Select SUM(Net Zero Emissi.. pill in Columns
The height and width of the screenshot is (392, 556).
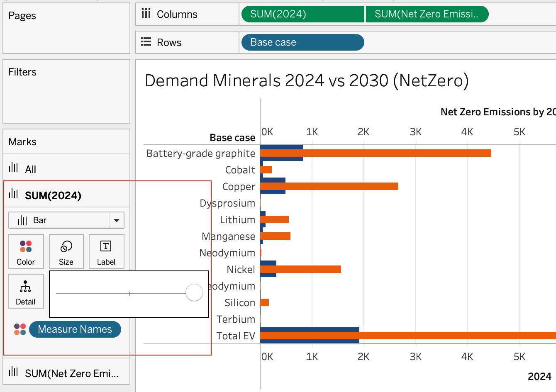tap(427, 14)
